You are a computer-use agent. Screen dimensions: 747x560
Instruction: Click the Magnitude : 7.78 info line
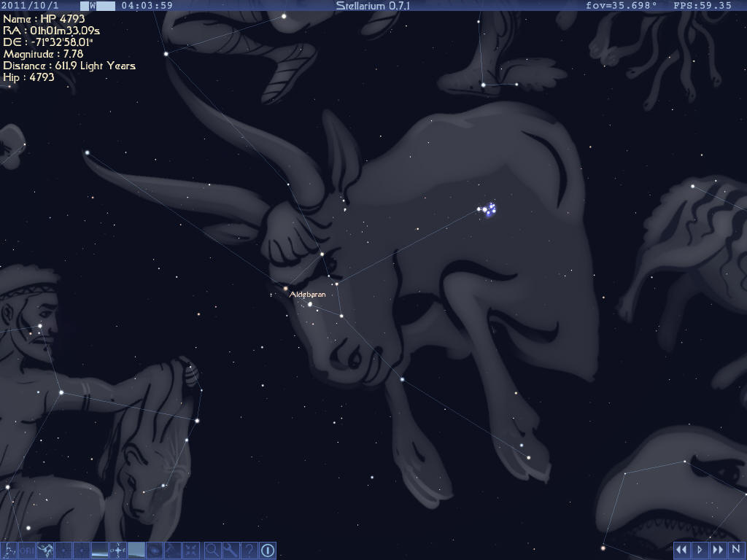43,54
